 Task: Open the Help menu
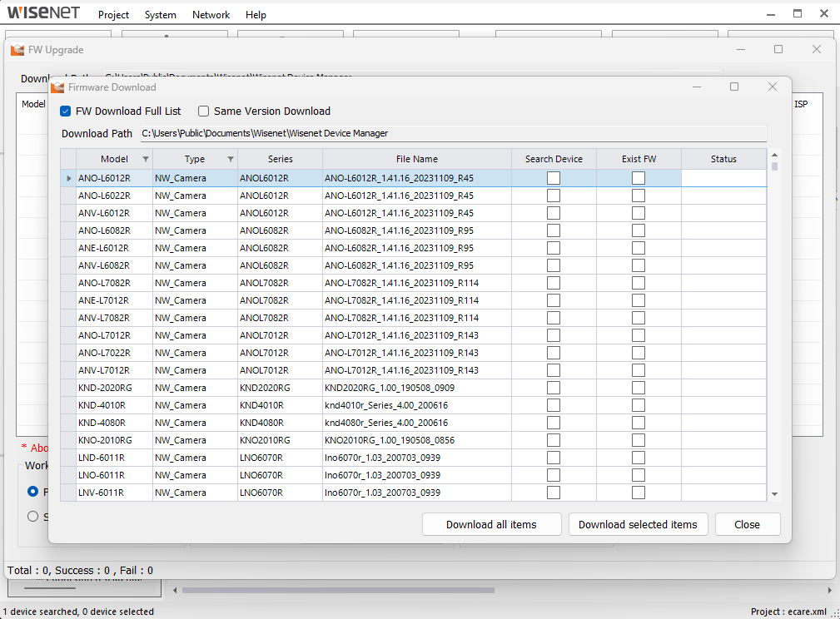256,14
